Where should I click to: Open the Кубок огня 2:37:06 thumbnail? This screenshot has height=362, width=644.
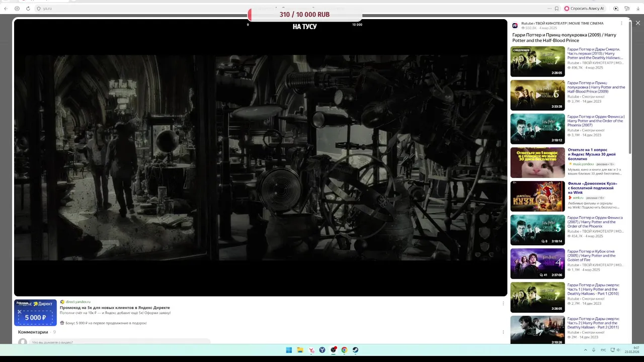tap(537, 263)
